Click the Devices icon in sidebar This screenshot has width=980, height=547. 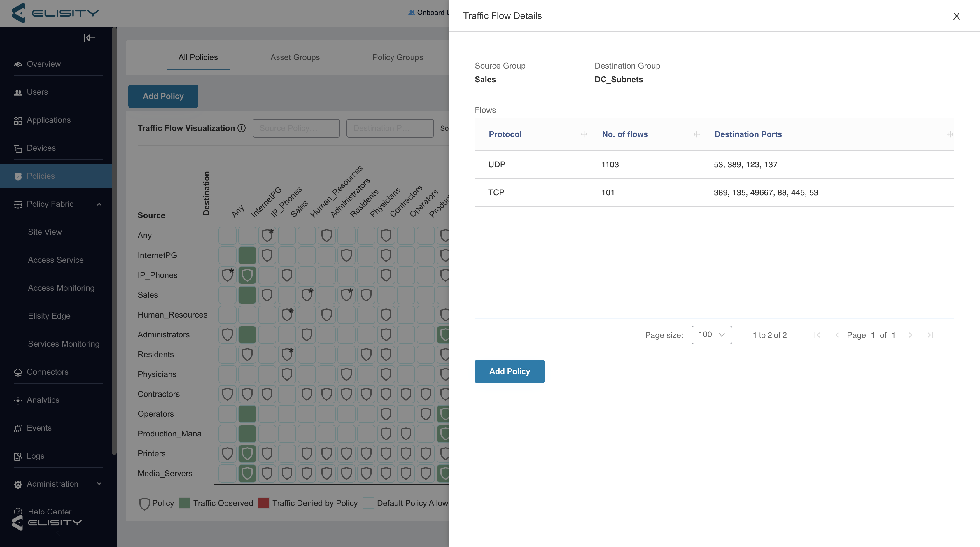(18, 148)
